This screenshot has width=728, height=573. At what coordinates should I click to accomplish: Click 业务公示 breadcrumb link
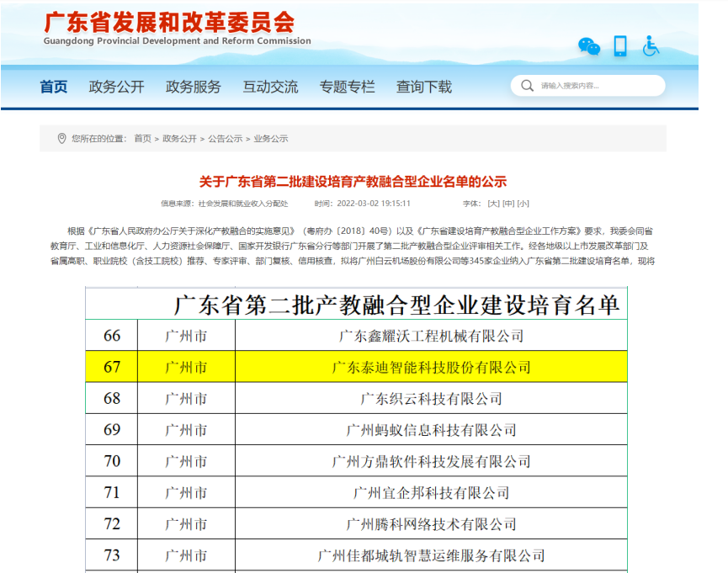(271, 139)
